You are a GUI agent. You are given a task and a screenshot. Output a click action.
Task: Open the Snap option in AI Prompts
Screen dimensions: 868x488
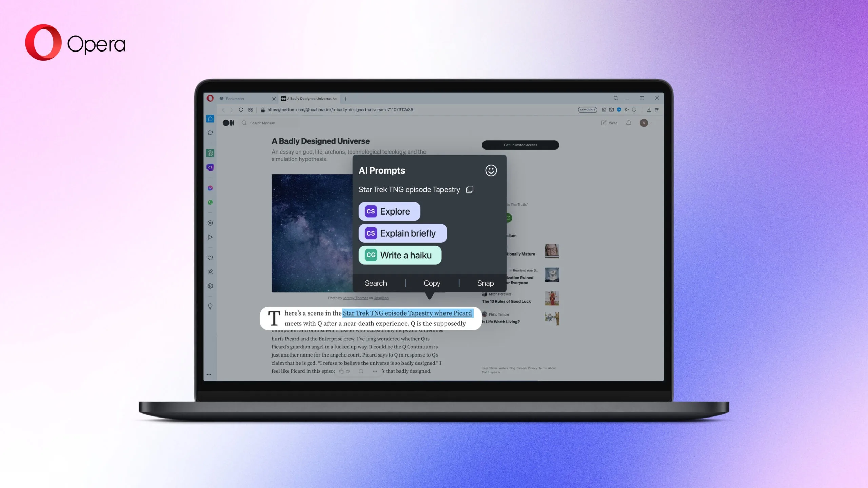coord(485,282)
